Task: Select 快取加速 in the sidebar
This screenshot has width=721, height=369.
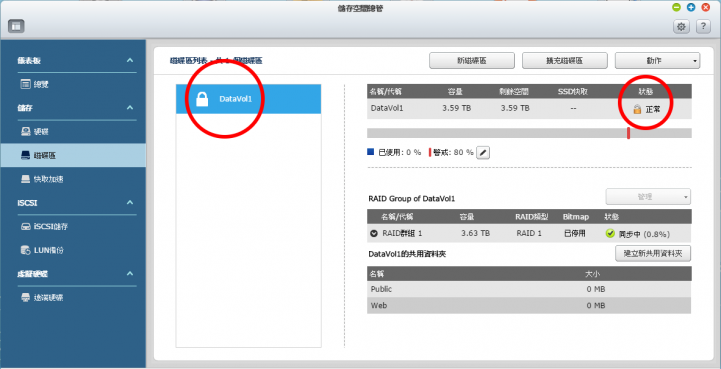Action: pos(73,179)
